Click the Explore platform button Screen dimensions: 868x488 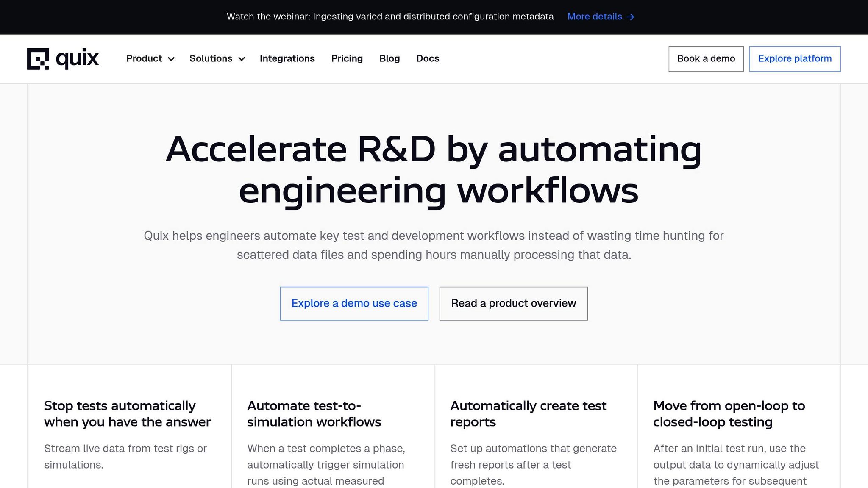[795, 59]
